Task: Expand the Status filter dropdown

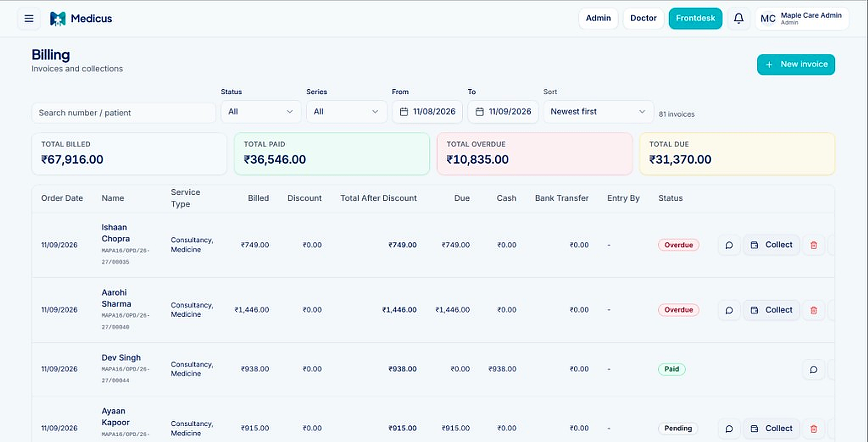Action: point(261,112)
